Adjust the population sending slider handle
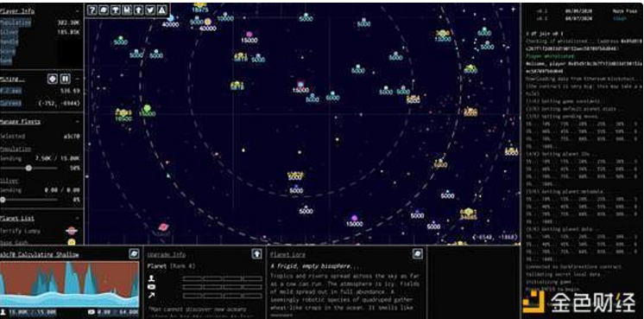This screenshot has height=319, width=644. [28, 168]
